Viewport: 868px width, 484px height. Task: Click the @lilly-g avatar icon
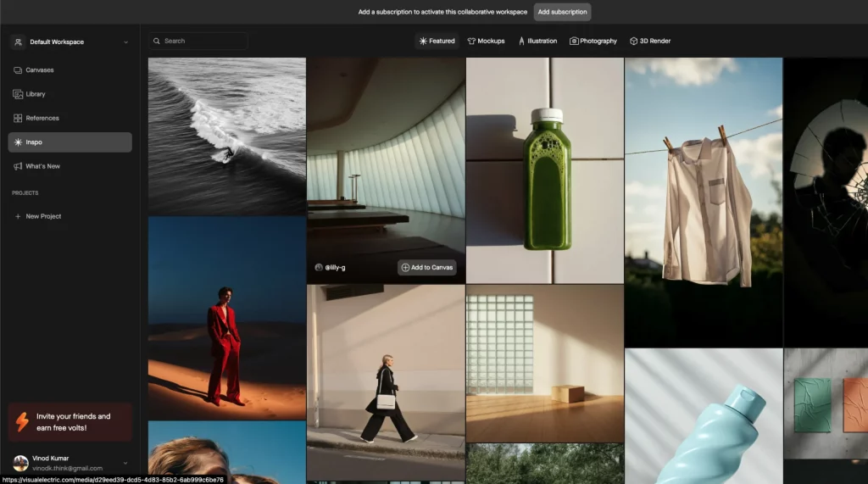click(319, 268)
